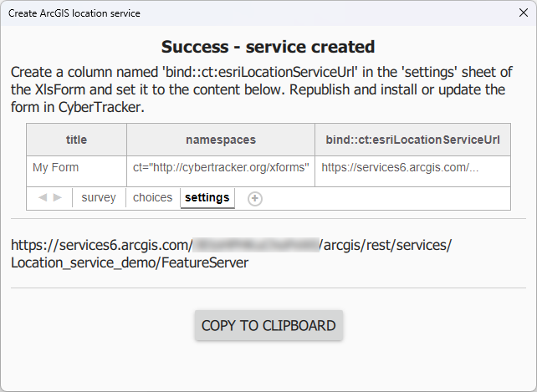The image size is (537, 392).
Task: Click the add sheet plus icon
Action: pyautogui.click(x=255, y=198)
